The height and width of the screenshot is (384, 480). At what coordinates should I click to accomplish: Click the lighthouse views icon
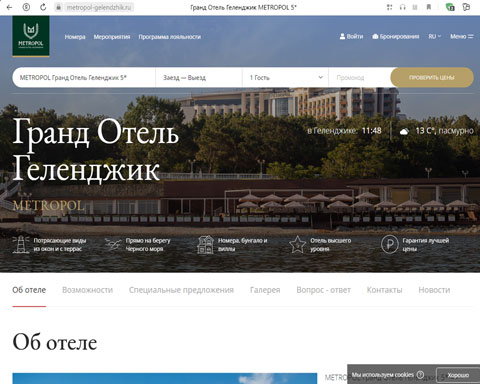click(21, 244)
